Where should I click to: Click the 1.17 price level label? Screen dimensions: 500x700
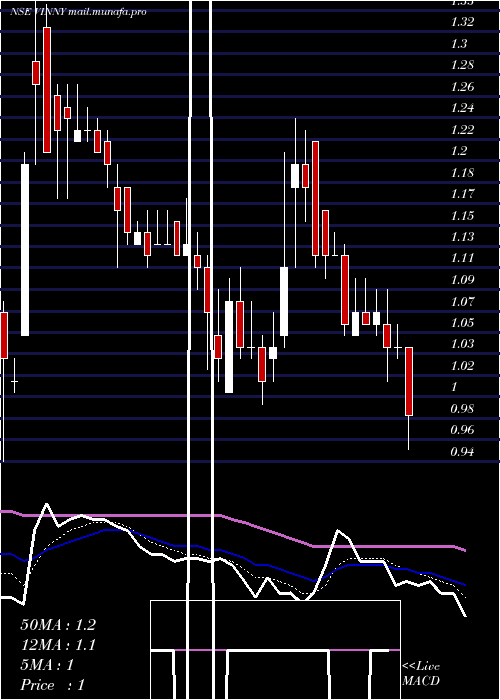pyautogui.click(x=462, y=194)
